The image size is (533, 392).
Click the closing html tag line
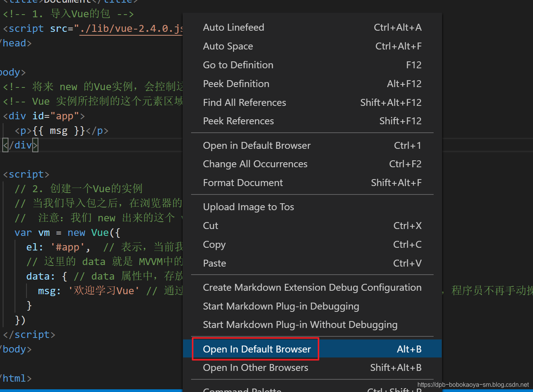pos(16,379)
